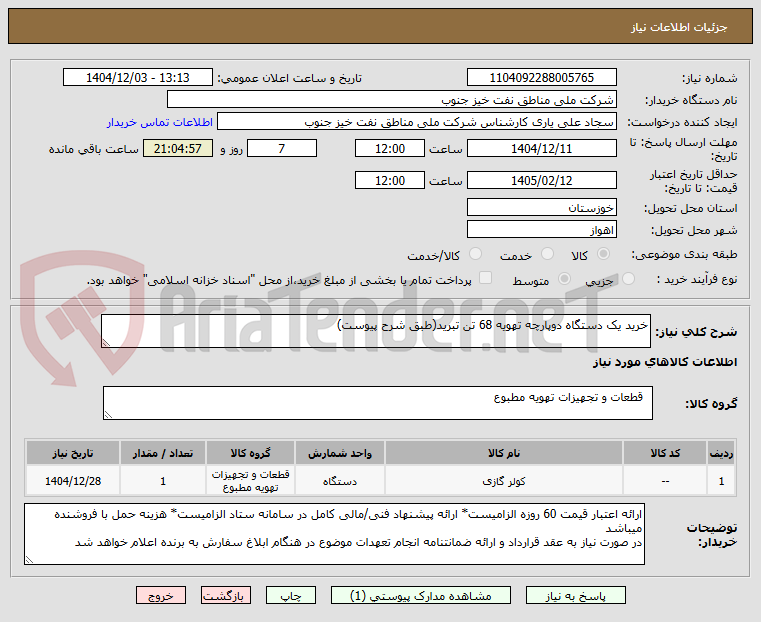
Task: Click the واحد شمارش column header
Action: tap(340, 453)
